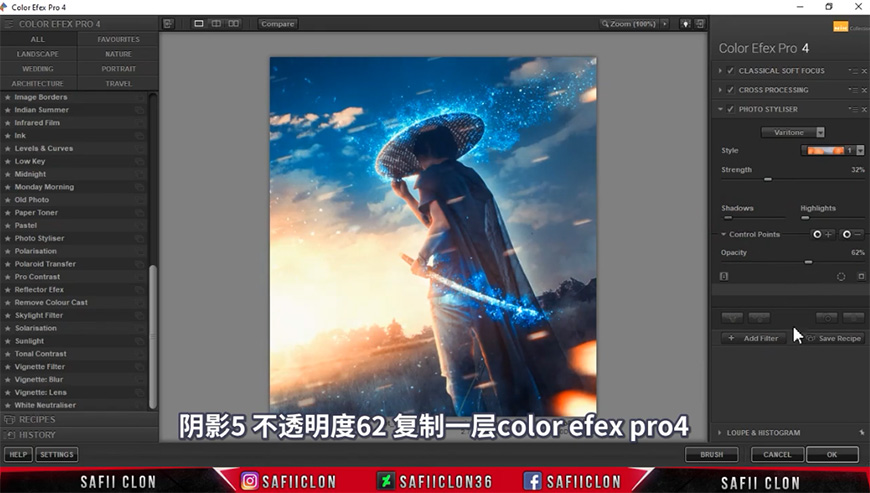The image size is (870, 493).
Task: Disable the Classical Soft Focus checkbox
Action: 731,71
